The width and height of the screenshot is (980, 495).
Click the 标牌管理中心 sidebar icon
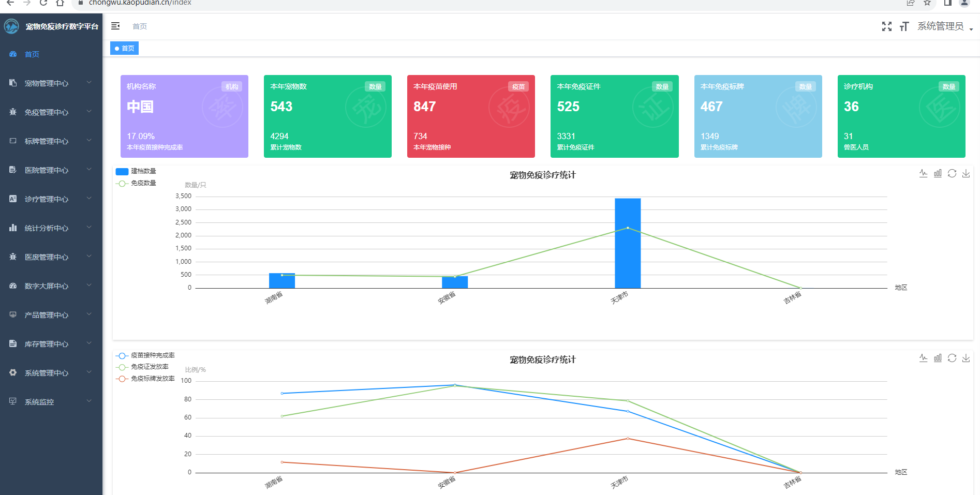pos(13,141)
